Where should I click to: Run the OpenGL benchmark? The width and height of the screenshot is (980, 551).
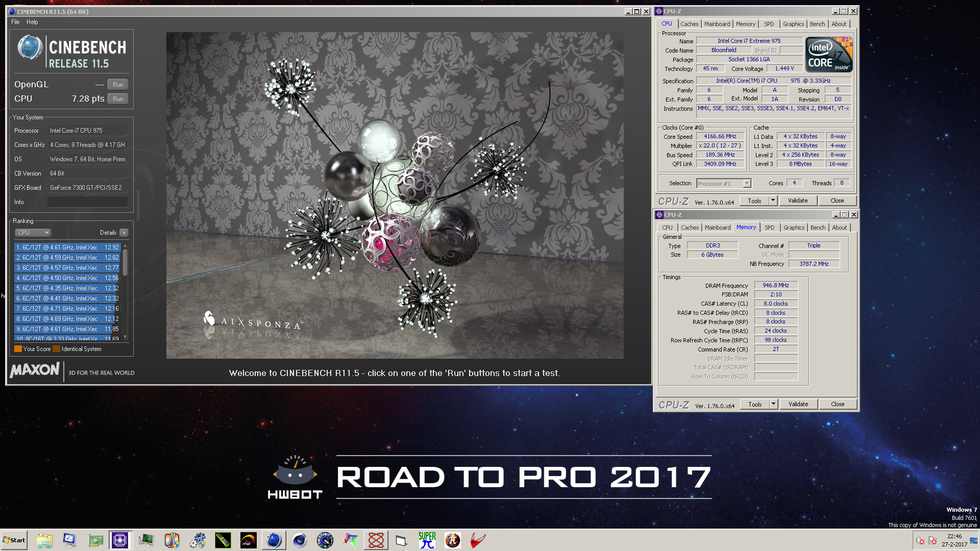[x=118, y=85]
